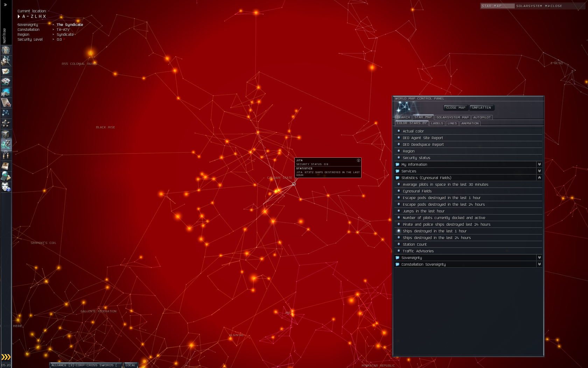Screen dimensions: 588x368
Task: Open the Search tab
Action: coord(403,117)
